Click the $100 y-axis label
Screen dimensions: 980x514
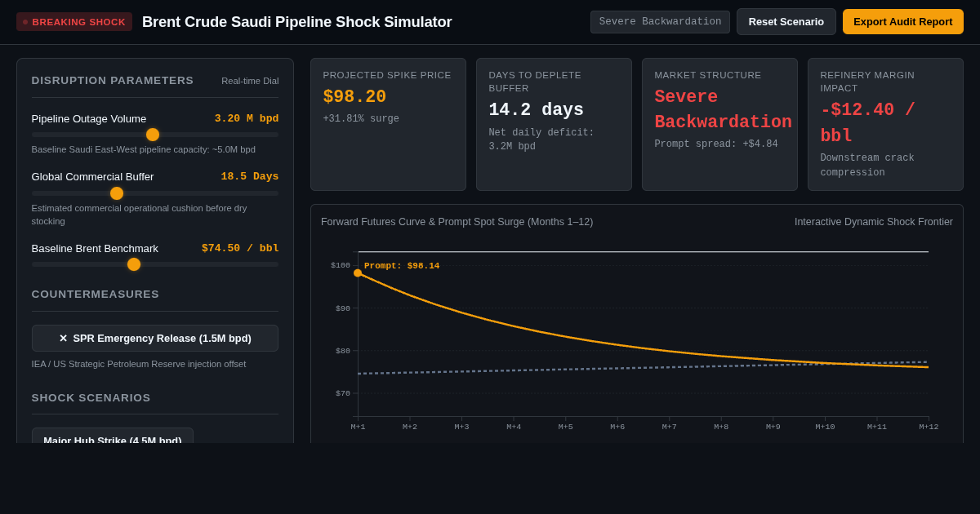(341, 265)
